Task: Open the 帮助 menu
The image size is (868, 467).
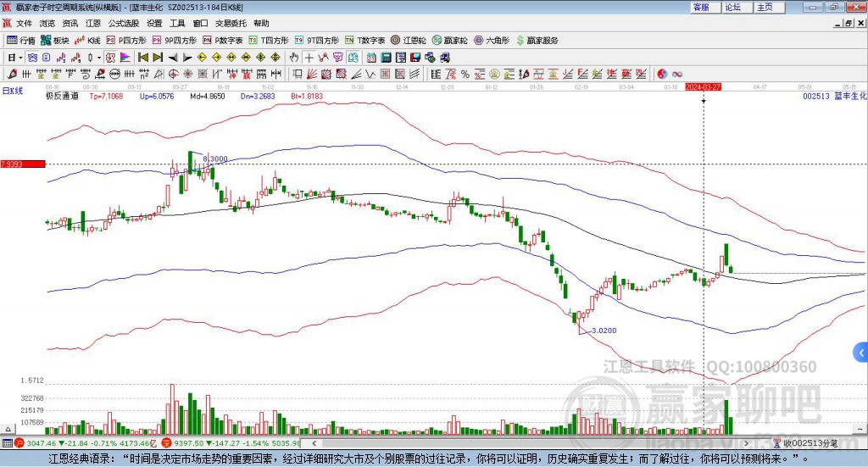Action: pyautogui.click(x=261, y=23)
